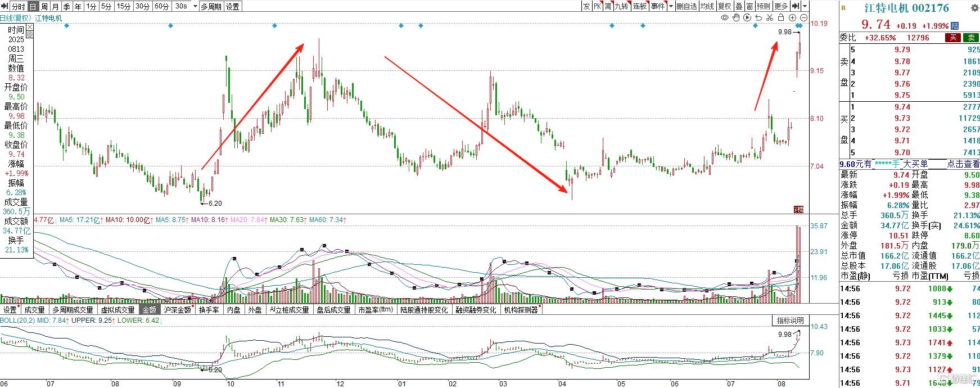
Task: Click the 多周期 multi-period button
Action: tap(211, 6)
